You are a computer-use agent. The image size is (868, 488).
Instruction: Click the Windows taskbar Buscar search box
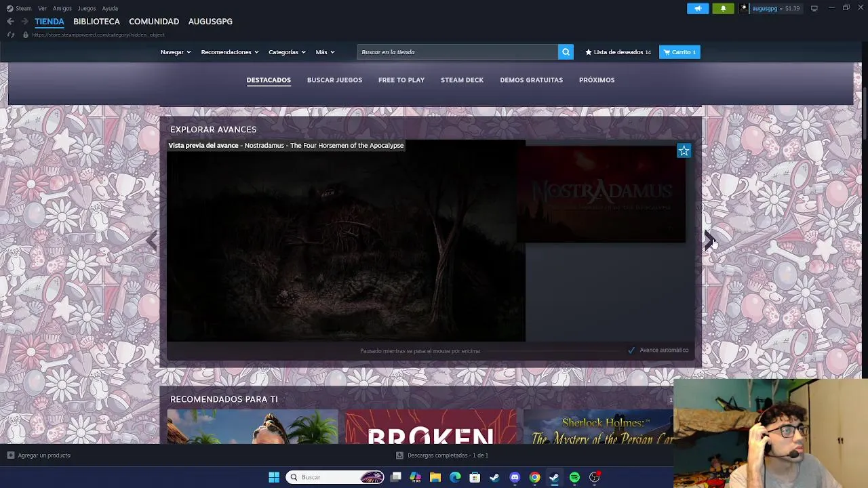click(335, 477)
